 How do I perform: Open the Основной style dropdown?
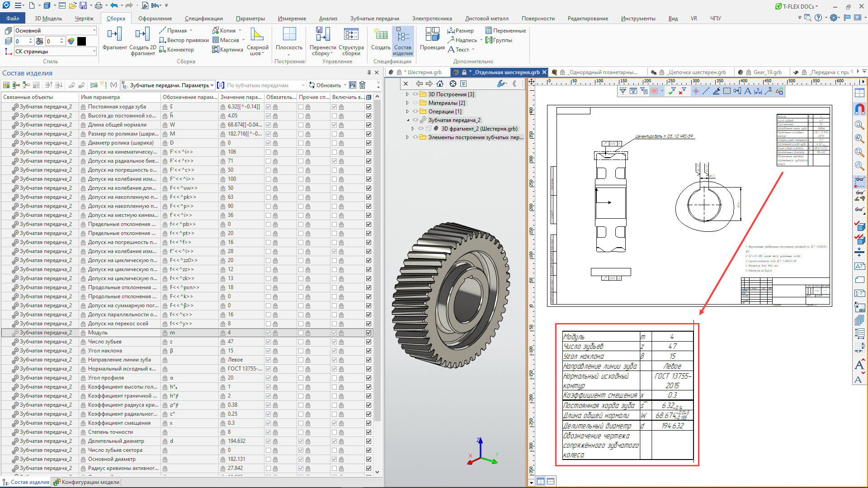coord(94,31)
